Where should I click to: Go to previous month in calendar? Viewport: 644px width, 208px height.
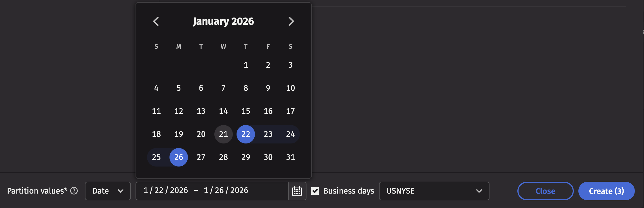pyautogui.click(x=156, y=21)
